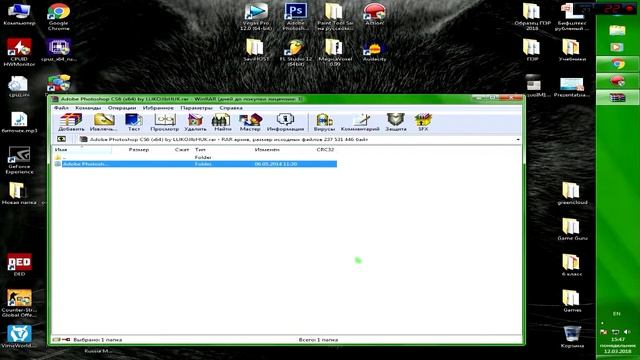
Task: Click the Google Chrome desktop shortcut
Action: click(58, 17)
